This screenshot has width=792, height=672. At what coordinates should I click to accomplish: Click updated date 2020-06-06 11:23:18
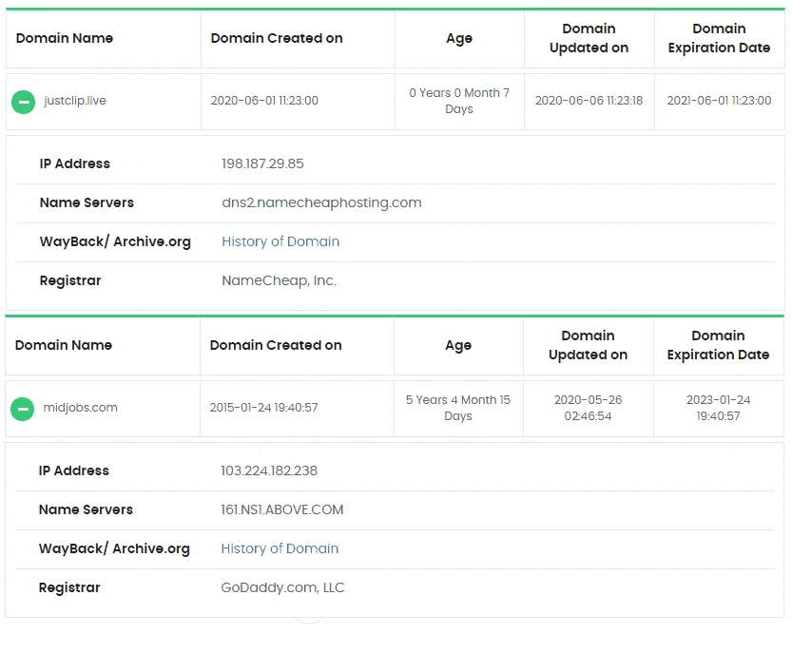589,101
